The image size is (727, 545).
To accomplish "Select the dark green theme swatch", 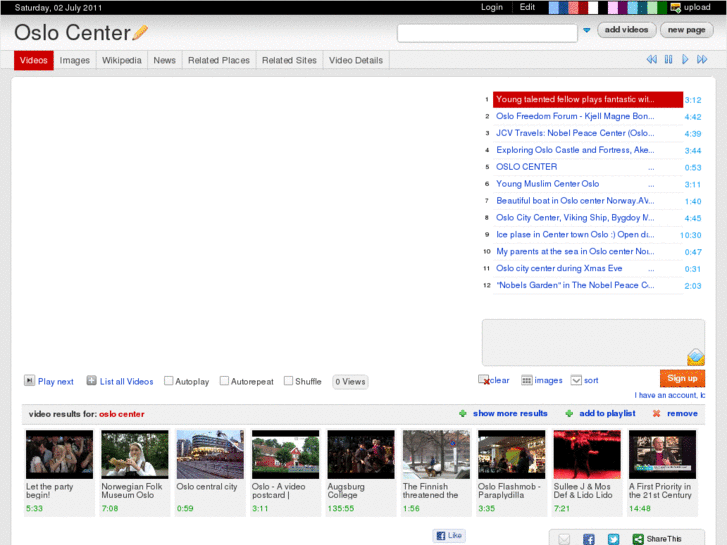I will click(662, 7).
